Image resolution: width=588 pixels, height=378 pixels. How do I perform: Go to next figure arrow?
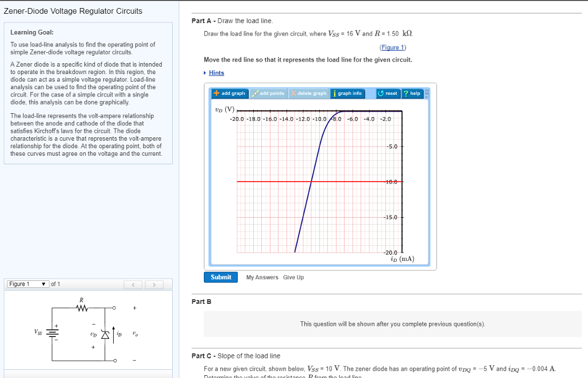[153, 284]
